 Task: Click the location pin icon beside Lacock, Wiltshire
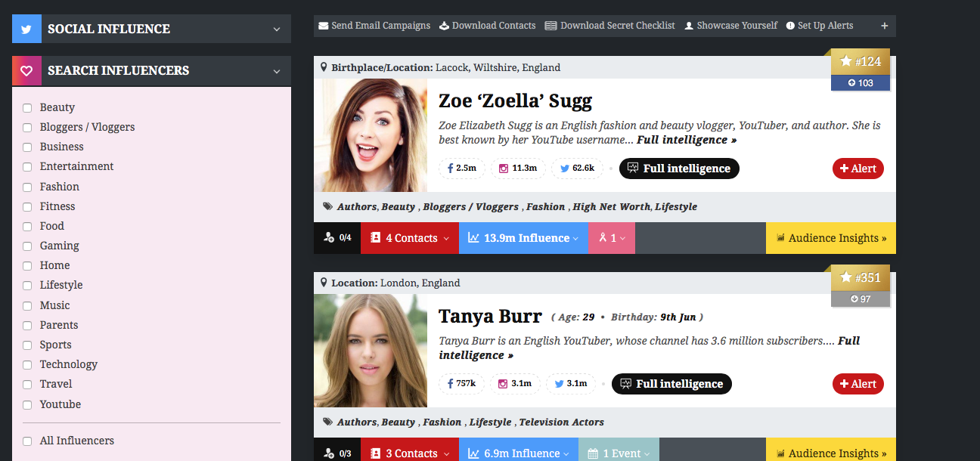pos(324,67)
